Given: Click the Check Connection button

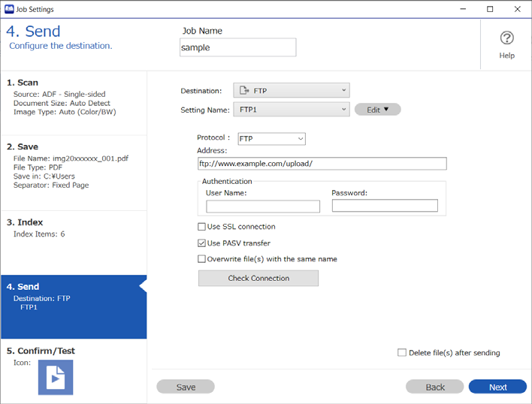Looking at the screenshot, I should 258,278.
